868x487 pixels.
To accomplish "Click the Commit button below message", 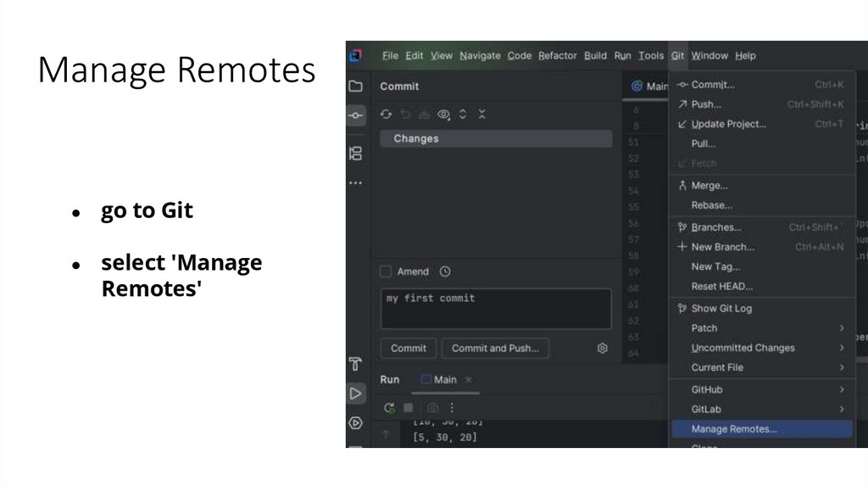I will 409,348.
